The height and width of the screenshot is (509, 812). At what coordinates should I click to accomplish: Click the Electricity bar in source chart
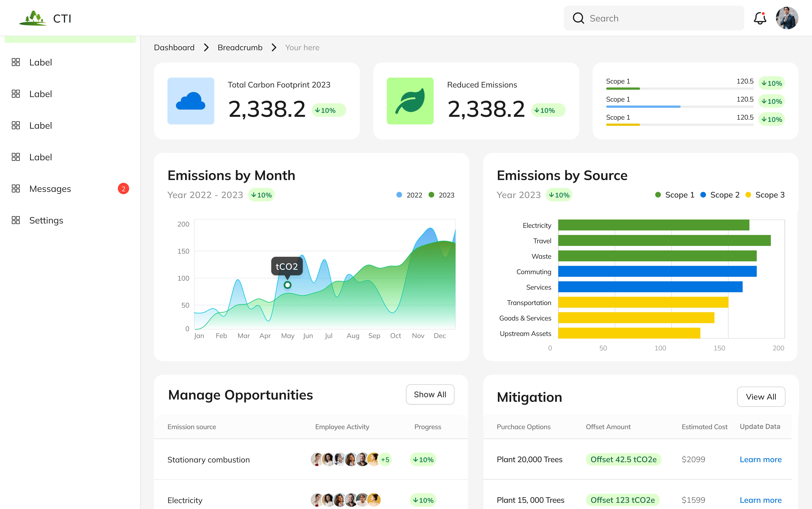(x=654, y=225)
